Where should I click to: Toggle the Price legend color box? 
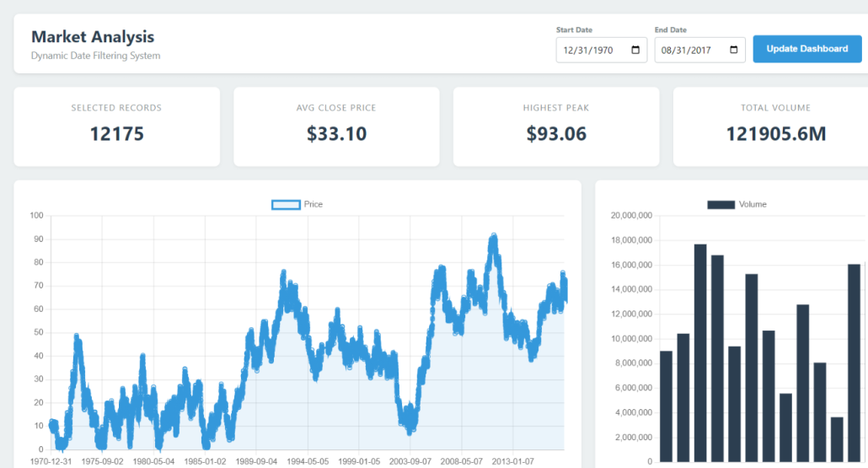tap(286, 205)
